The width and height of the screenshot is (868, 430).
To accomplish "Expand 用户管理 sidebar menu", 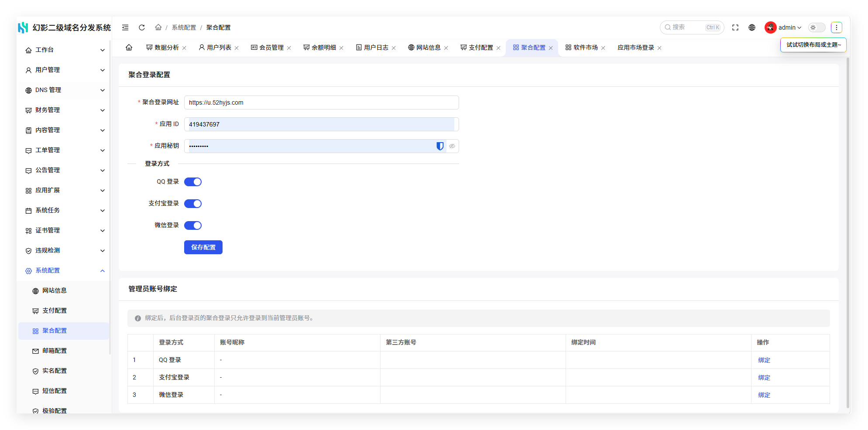I will pos(65,70).
